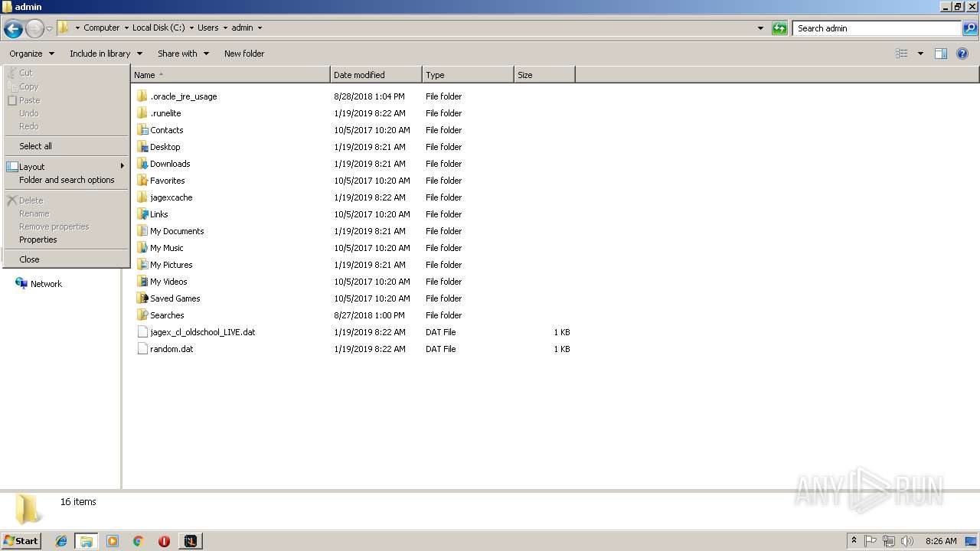Click the greyed-out Forward arrow button

coord(34,29)
